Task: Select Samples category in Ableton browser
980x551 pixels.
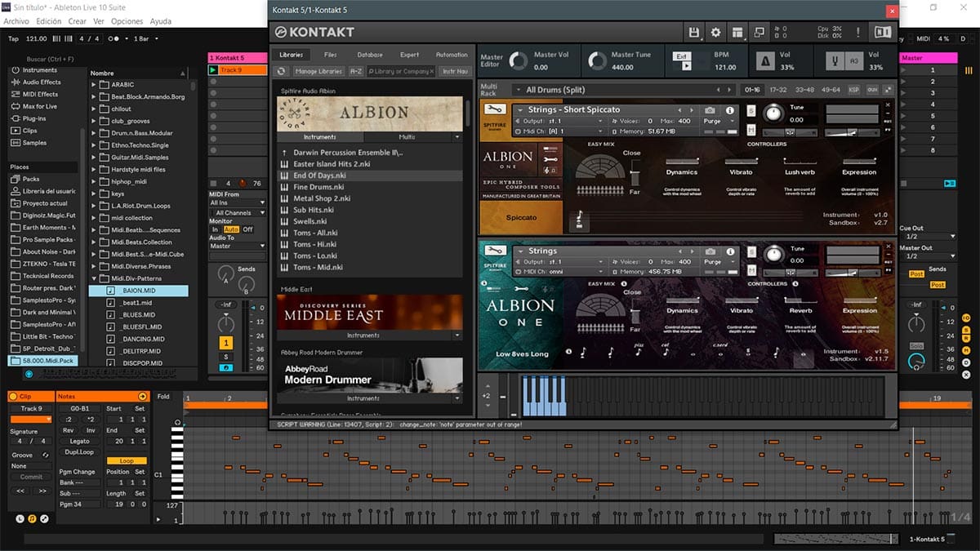Action: tap(34, 143)
